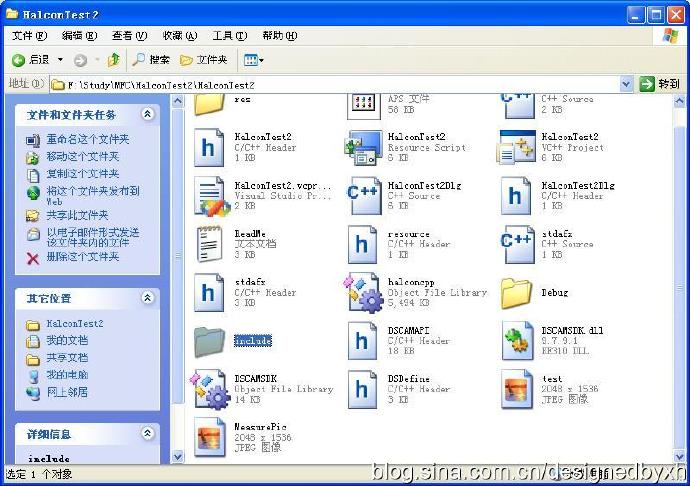The image size is (690, 486).
Task: Open the Views dropdown on toolbar
Action: point(253,60)
